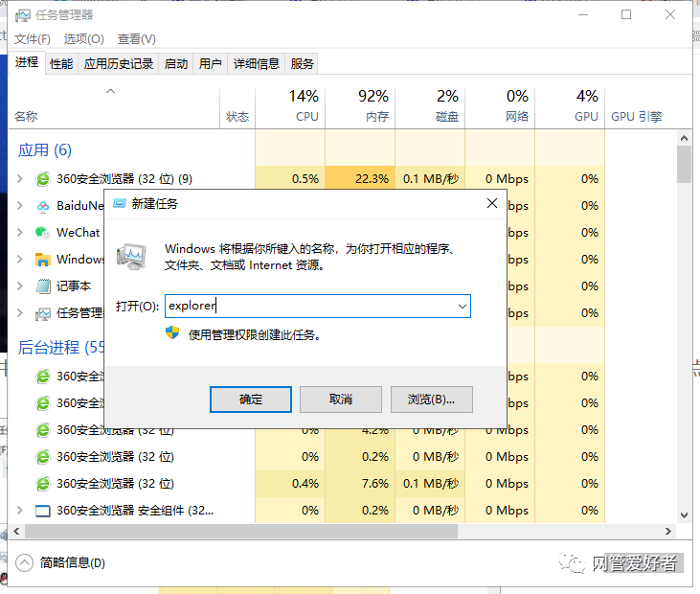The height and width of the screenshot is (594, 700).
Task: Click the 新建任务 dialog title icon
Action: point(119,204)
